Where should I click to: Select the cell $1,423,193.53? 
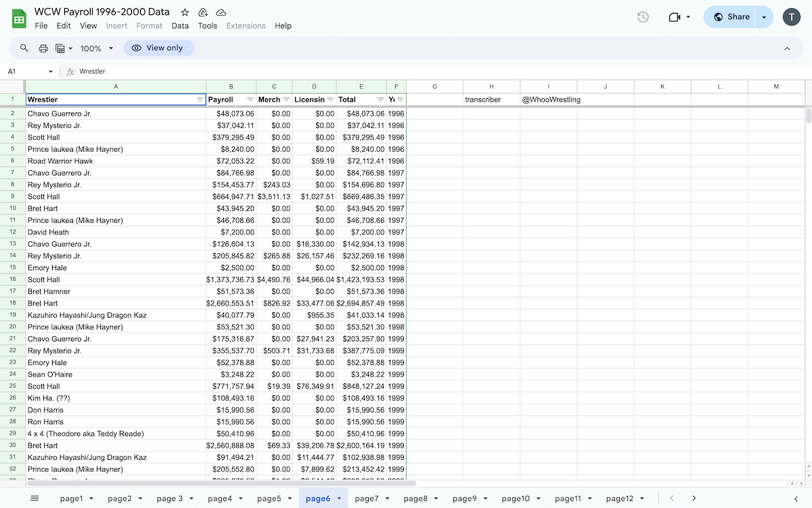click(361, 280)
